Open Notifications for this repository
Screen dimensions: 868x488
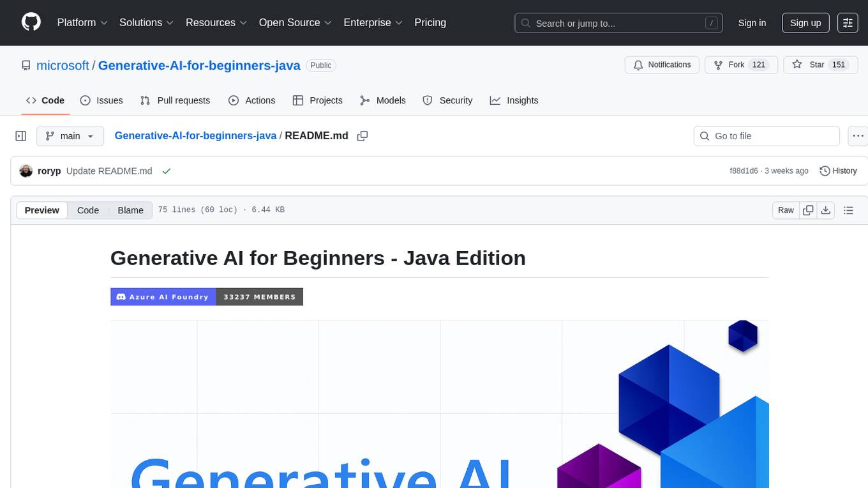tap(662, 65)
